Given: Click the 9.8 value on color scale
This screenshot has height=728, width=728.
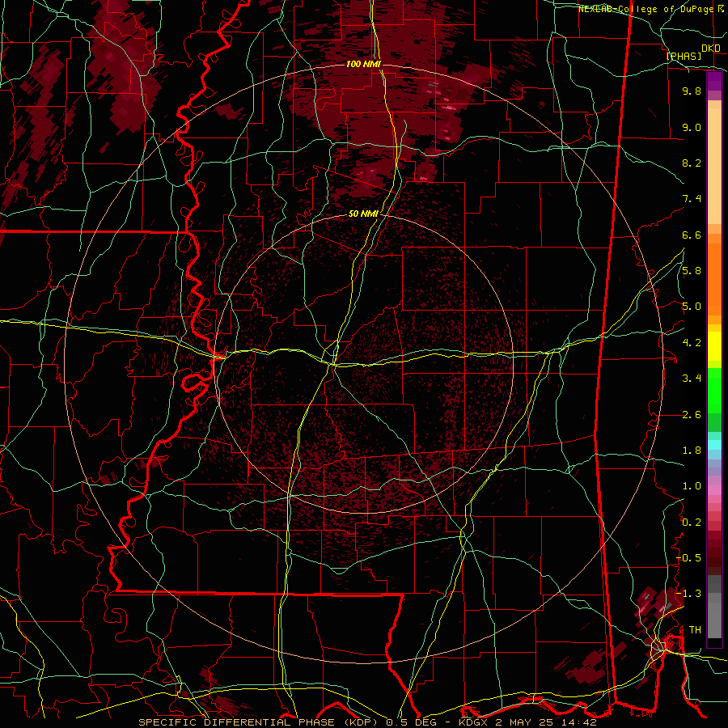Looking at the screenshot, I should (x=692, y=91).
